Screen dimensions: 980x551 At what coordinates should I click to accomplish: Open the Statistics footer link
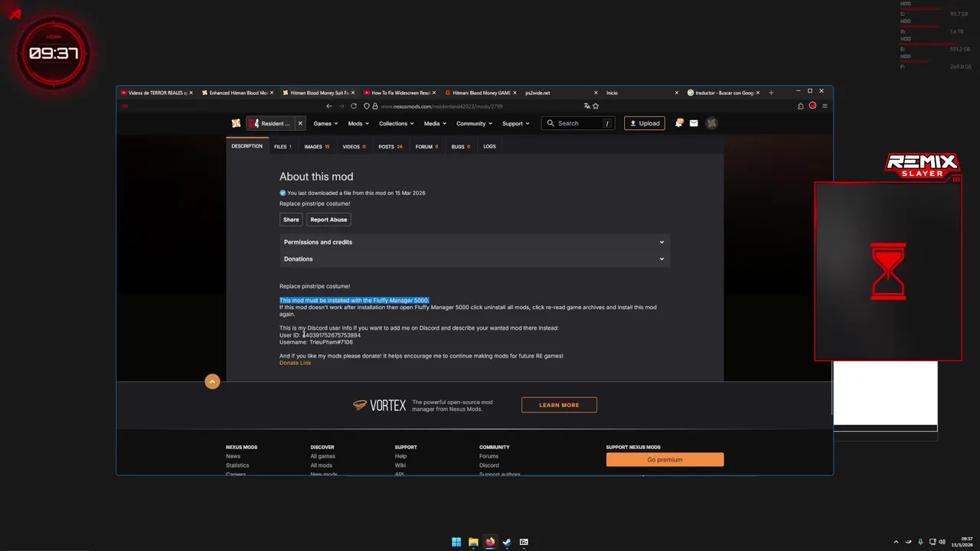tap(237, 465)
